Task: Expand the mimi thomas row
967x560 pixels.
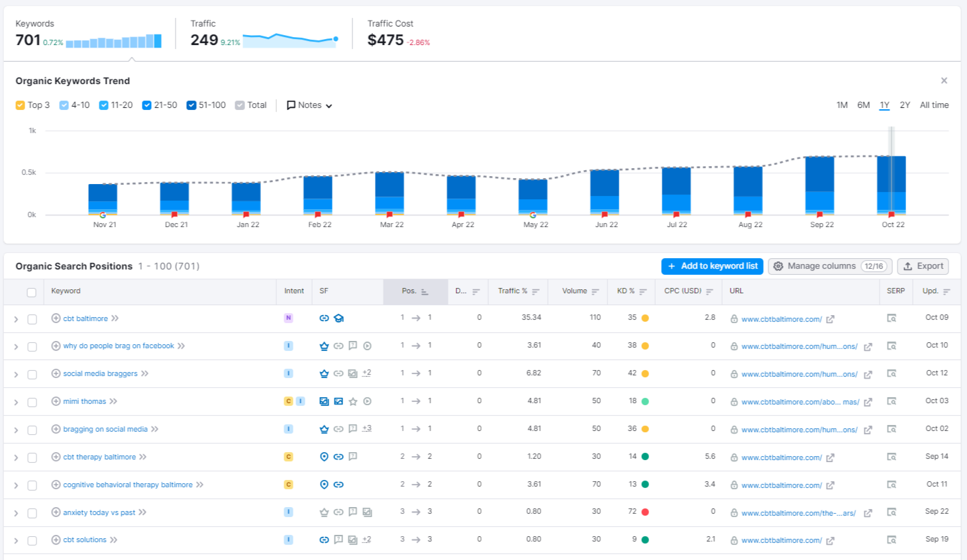Action: tap(16, 402)
